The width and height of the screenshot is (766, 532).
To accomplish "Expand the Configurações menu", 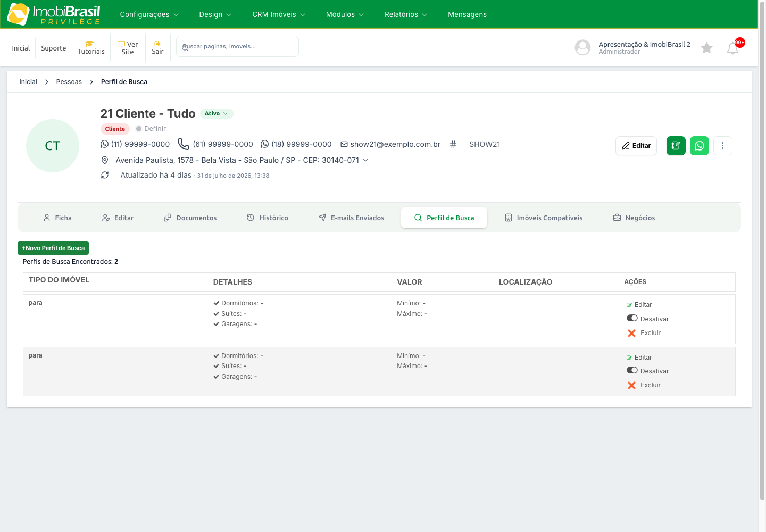I will (x=149, y=14).
